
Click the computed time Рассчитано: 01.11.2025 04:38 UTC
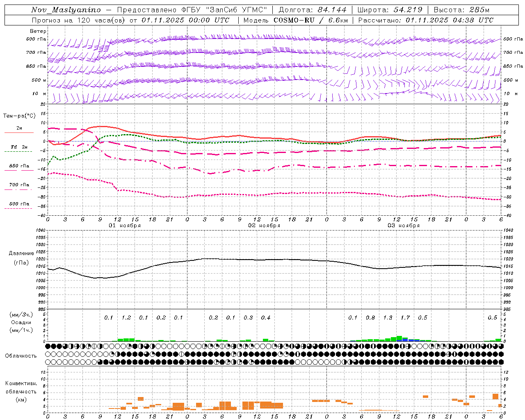(426, 20)
